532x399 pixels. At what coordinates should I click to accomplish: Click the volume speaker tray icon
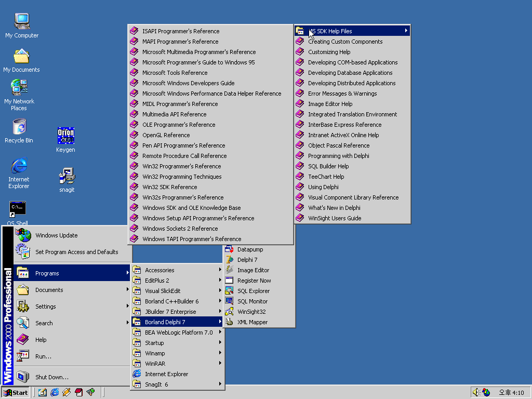point(476,392)
